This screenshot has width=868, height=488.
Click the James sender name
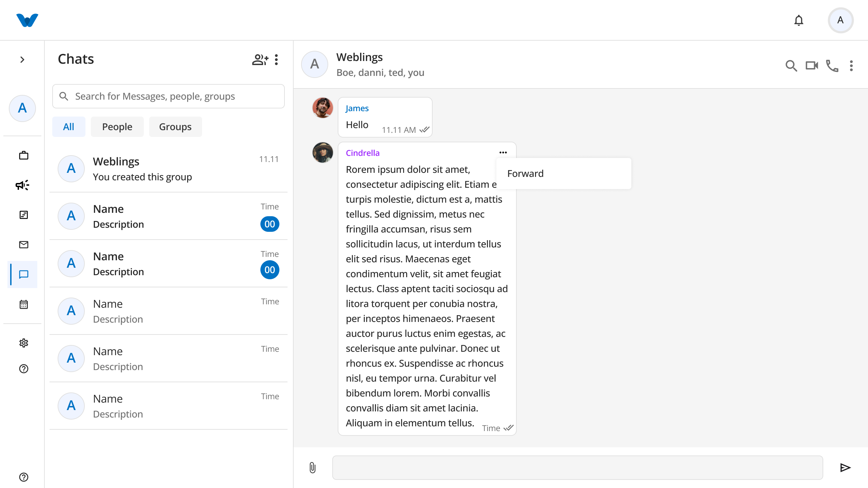(x=357, y=108)
